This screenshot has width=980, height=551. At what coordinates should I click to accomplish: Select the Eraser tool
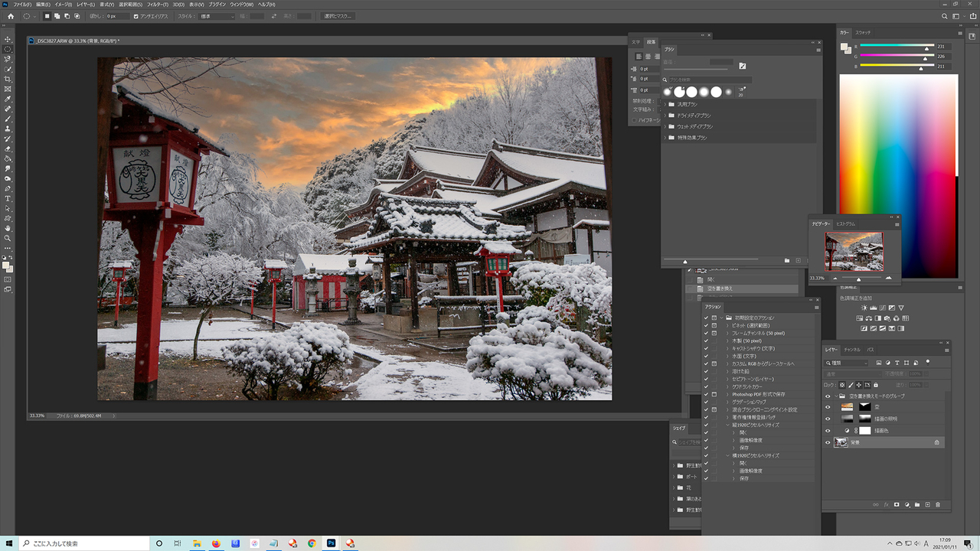[8, 148]
